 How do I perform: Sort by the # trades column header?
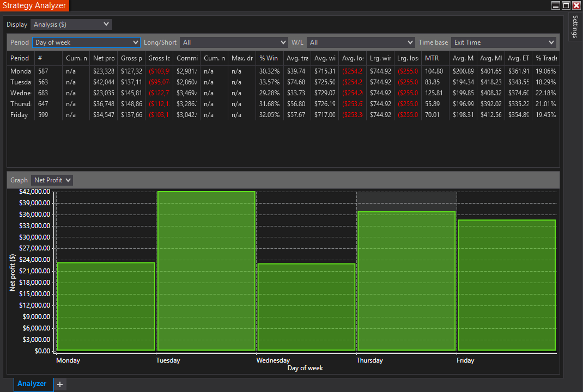[x=48, y=58]
